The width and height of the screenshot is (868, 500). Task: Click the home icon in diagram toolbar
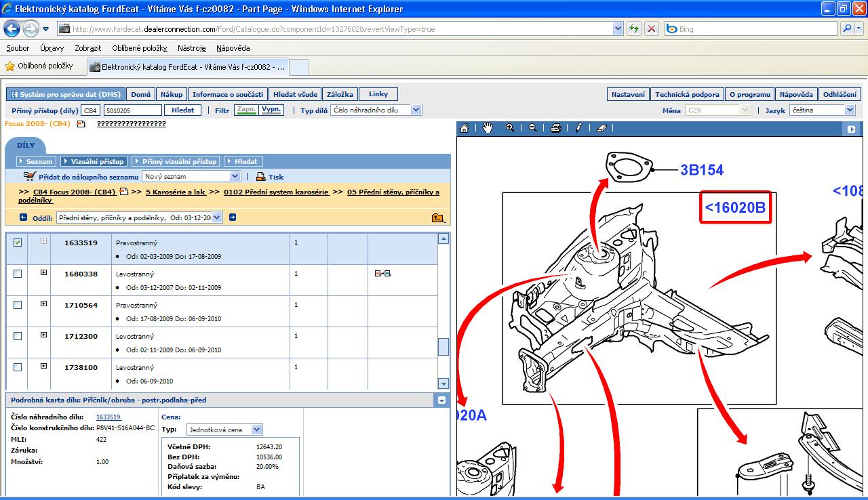pos(465,128)
